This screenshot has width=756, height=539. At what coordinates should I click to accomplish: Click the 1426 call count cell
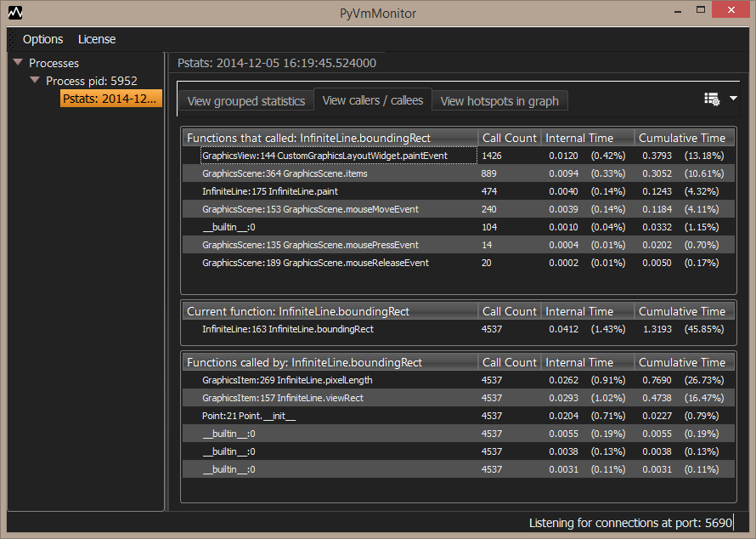pos(509,156)
